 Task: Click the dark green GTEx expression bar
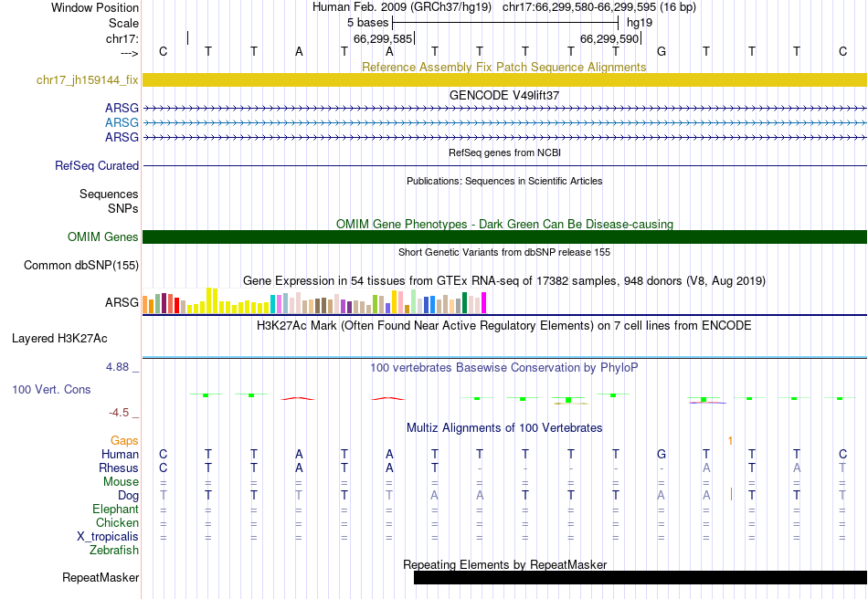pyautogui.click(x=465, y=303)
